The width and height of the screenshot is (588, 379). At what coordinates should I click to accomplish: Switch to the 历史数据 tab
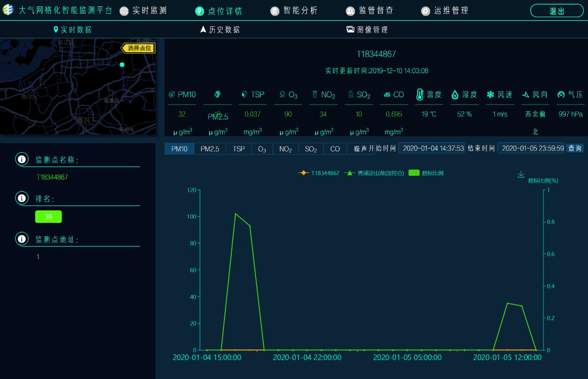(220, 30)
